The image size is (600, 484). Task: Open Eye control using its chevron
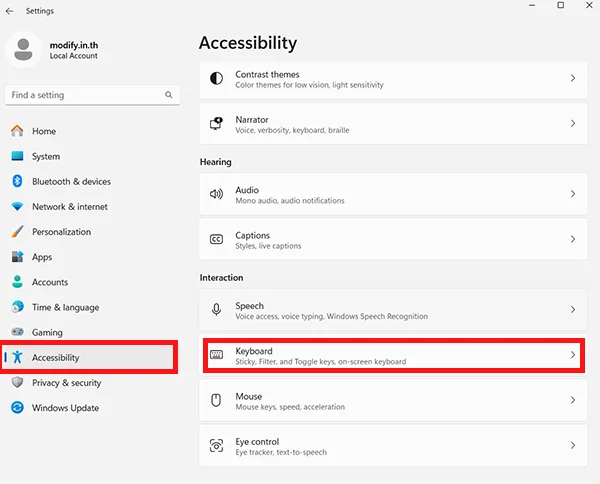[x=573, y=445]
